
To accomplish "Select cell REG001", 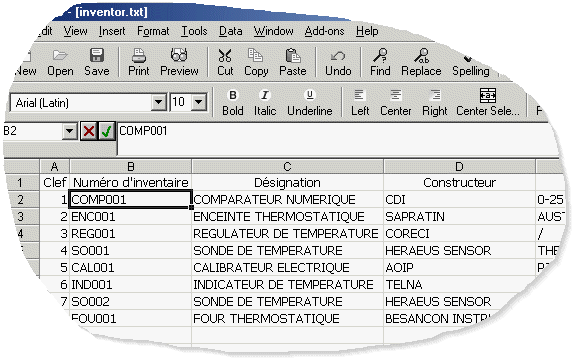I will tap(130, 234).
